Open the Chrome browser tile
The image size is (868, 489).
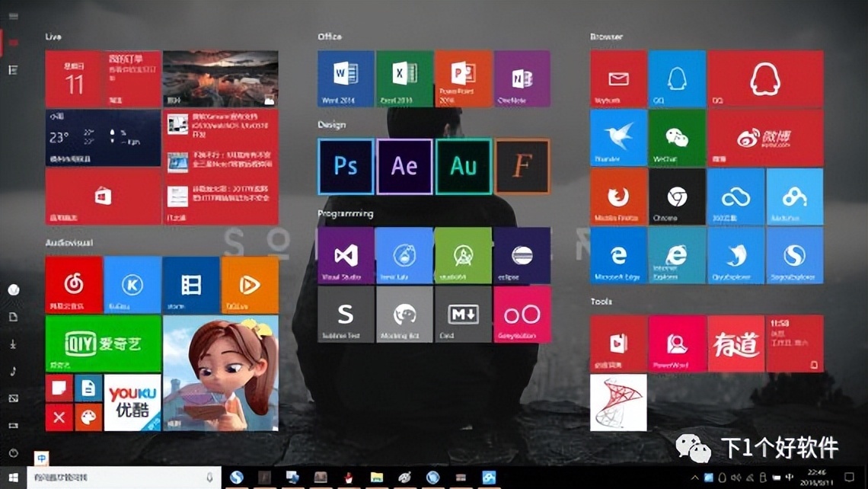tap(677, 197)
